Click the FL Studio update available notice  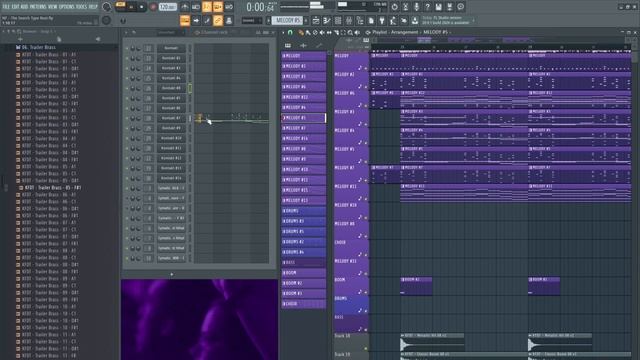(446, 20)
